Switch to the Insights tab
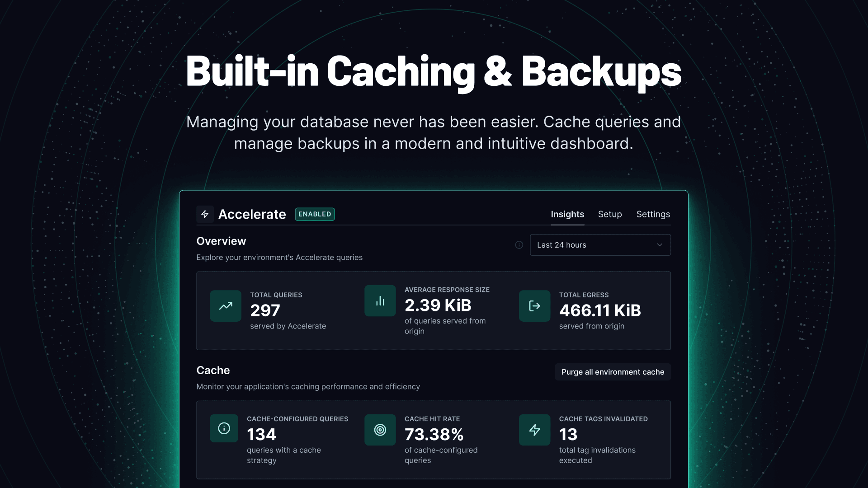Screen dimensions: 868x488 pyautogui.click(x=567, y=214)
